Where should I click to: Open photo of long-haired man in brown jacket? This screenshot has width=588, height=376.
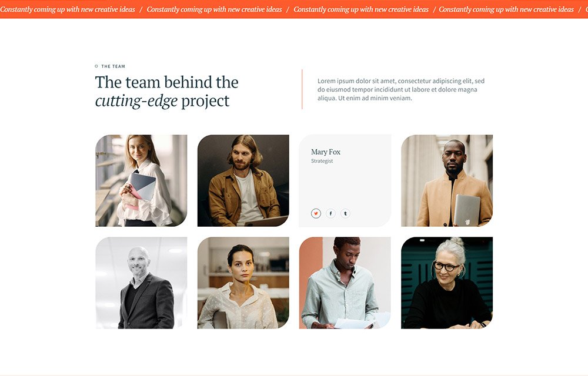click(x=243, y=180)
